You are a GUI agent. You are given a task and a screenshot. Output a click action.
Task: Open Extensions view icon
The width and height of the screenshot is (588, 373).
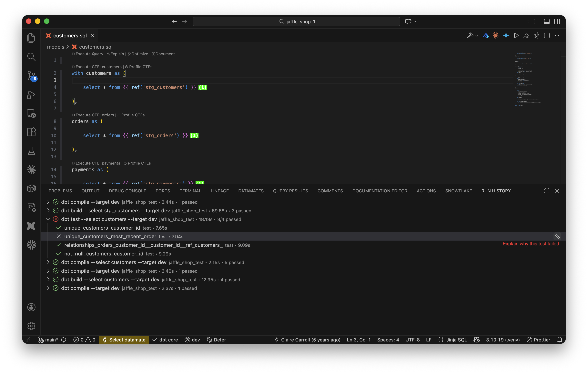[31, 132]
